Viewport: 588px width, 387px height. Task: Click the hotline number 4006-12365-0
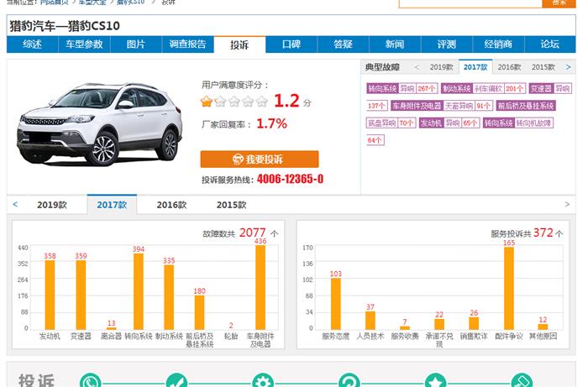290,179
